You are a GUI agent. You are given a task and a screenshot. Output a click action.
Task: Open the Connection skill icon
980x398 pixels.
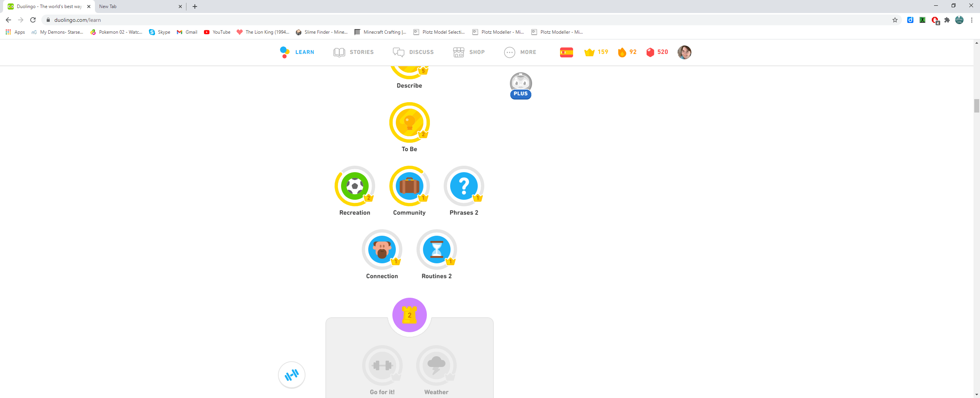click(382, 250)
